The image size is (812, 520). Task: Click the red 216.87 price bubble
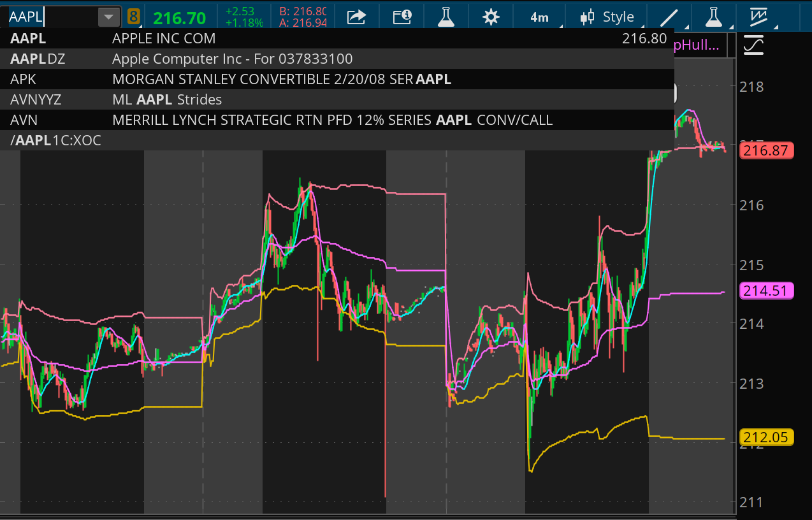[766, 151]
